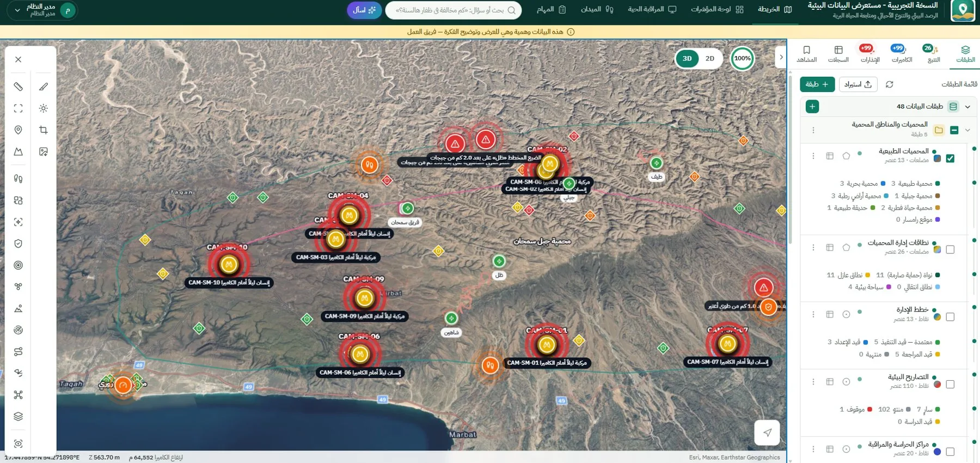Toggle the المحميات والمناطق المحمية group checkbox
Screen dimensions: 980x463
click(954, 130)
